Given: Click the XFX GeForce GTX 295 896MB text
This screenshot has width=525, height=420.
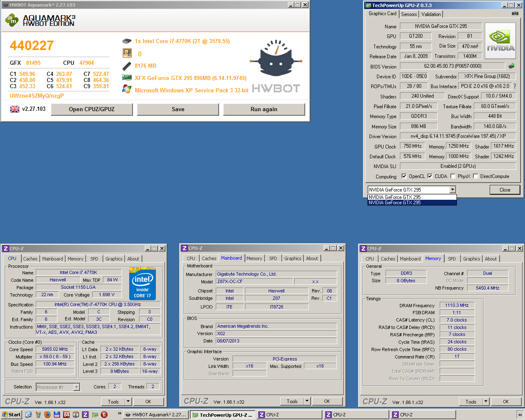Looking at the screenshot, I should [x=191, y=78].
